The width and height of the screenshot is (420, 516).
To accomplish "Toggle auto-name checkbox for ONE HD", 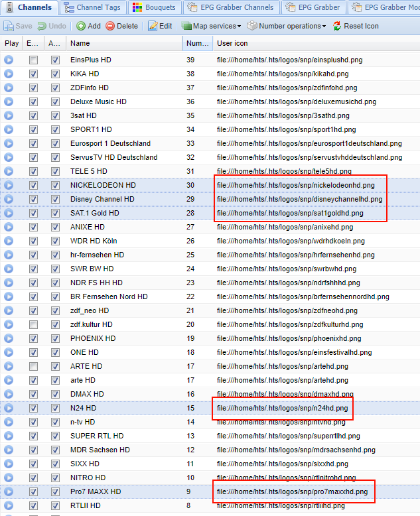I will pos(55,352).
